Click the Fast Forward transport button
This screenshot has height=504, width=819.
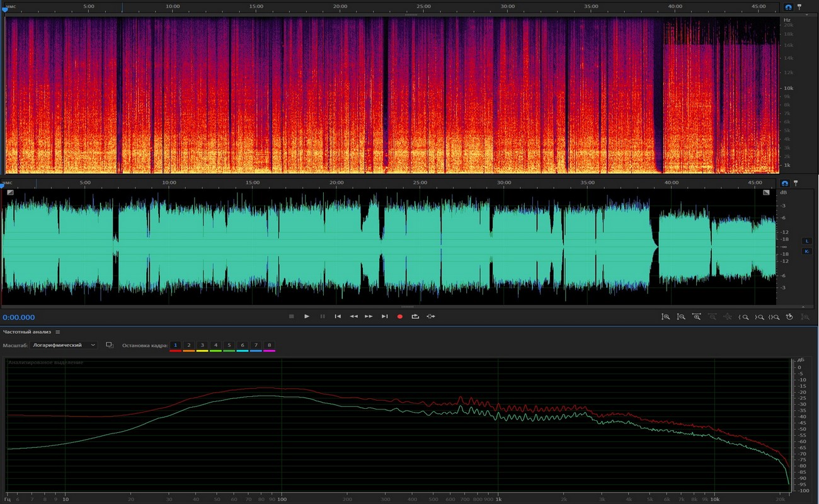[369, 316]
